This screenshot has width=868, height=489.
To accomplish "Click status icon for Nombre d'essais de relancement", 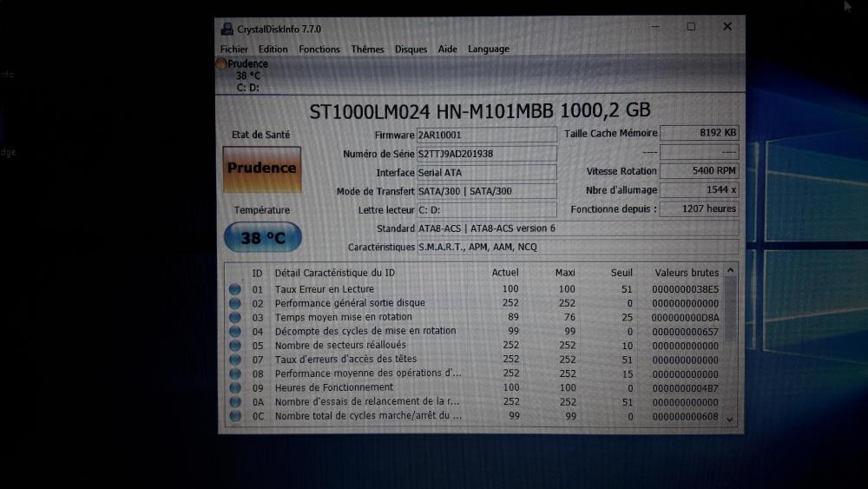I will 234,402.
